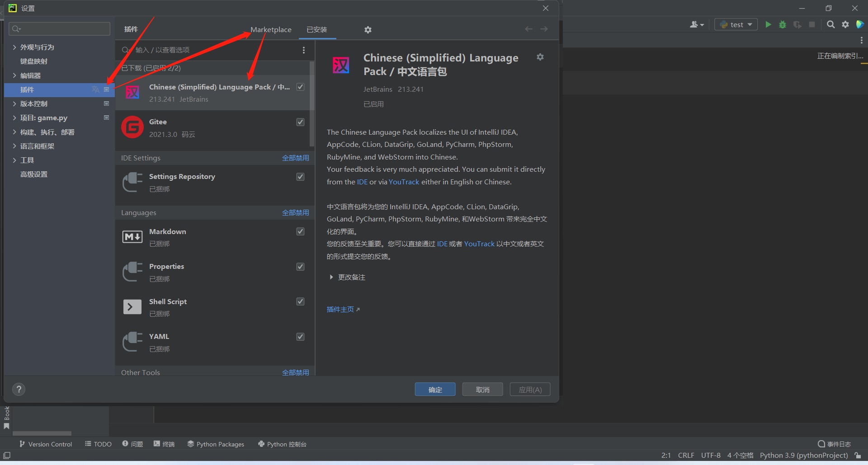Click the plugin list vertical scrollbar
Image resolution: width=868 pixels, height=465 pixels.
(311, 104)
